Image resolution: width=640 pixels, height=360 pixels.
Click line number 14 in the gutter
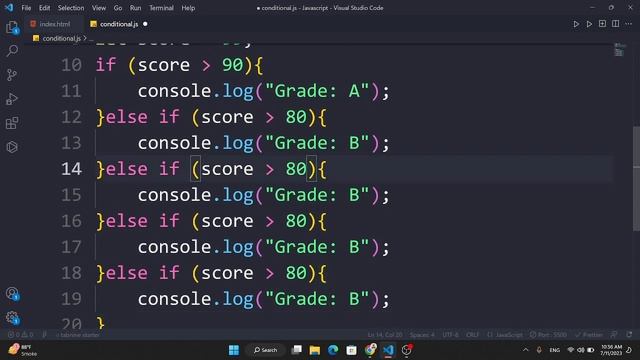(71, 169)
